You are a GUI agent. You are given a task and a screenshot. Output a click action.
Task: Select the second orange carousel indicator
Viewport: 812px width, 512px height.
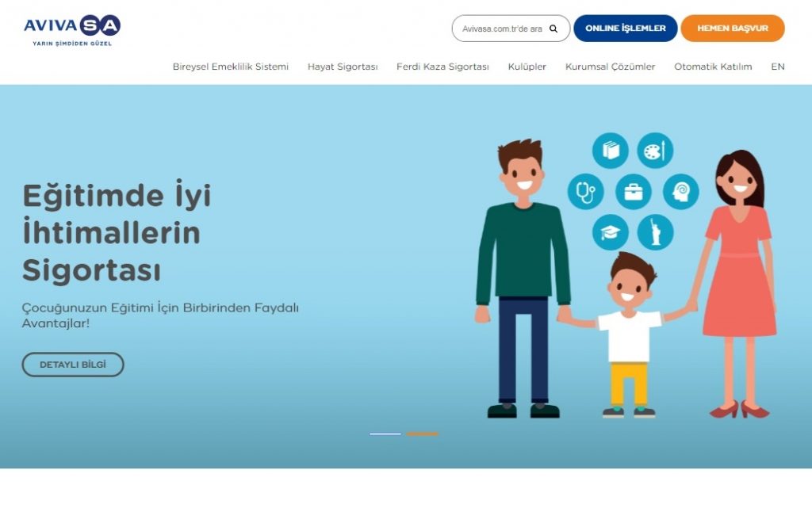422,434
